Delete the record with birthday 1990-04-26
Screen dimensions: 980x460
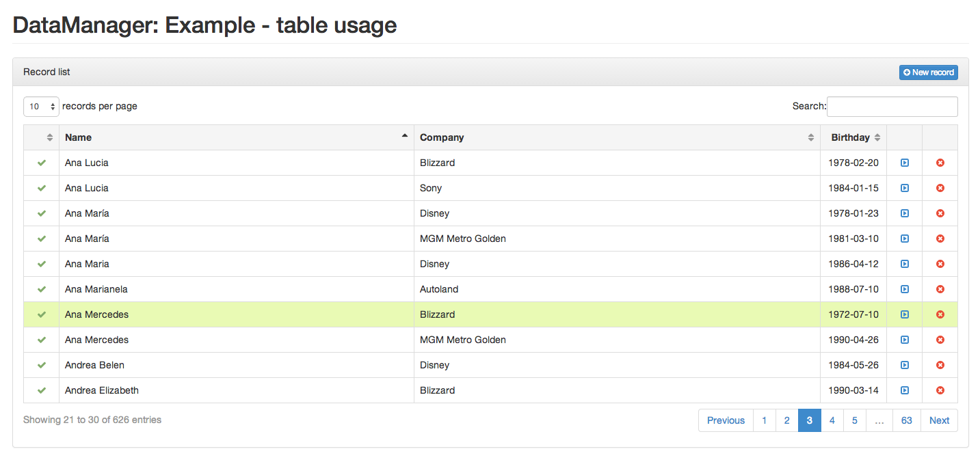pos(940,340)
